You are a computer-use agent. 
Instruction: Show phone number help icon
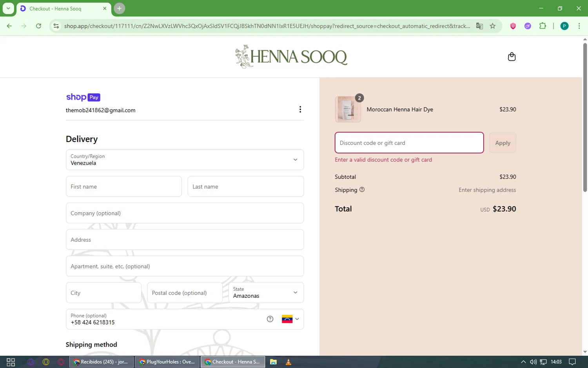pos(270,319)
